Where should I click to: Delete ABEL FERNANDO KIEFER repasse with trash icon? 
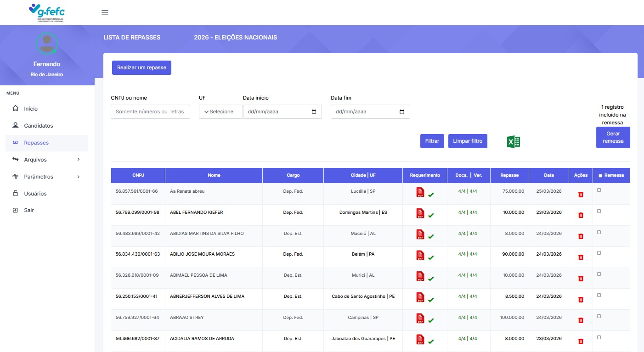tap(581, 215)
